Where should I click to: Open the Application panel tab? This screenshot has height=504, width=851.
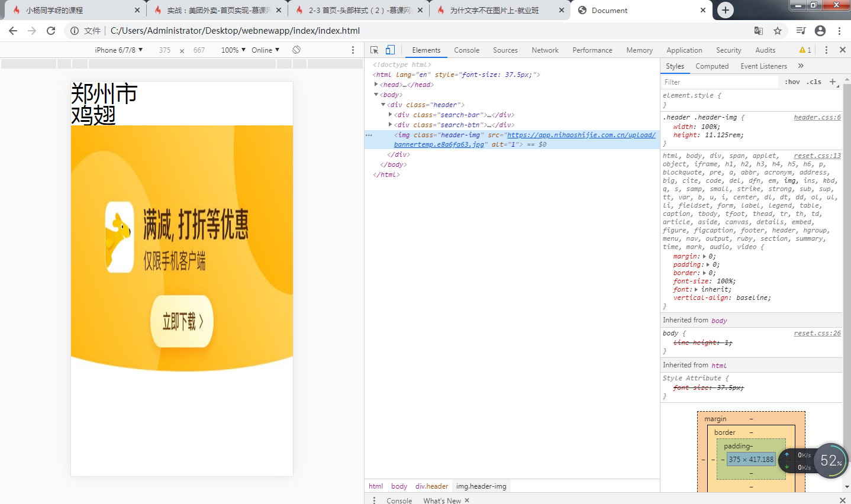point(684,50)
